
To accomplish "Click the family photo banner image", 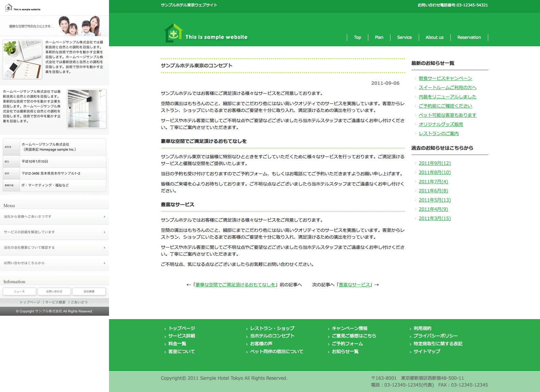I will pos(80,26).
